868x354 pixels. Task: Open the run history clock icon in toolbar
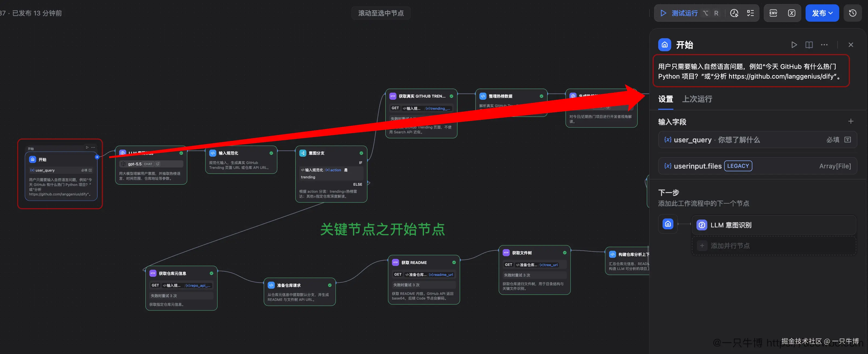tap(734, 13)
